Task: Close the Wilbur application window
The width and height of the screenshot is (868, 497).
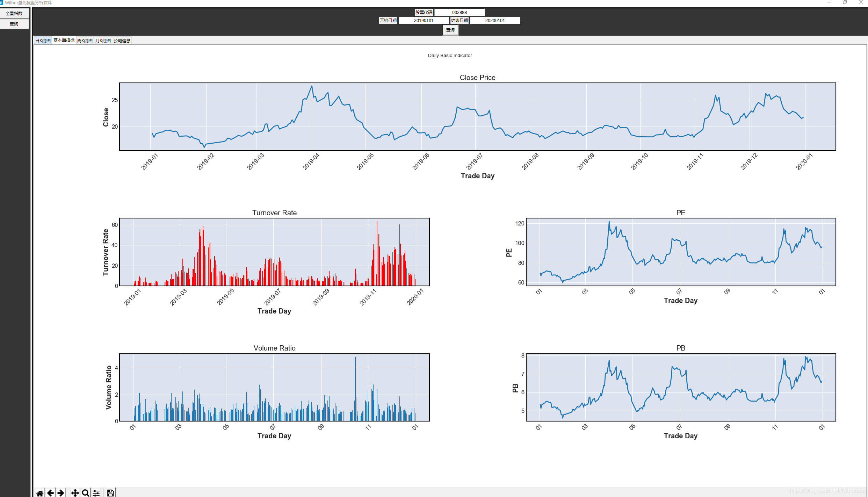Action: click(860, 2)
